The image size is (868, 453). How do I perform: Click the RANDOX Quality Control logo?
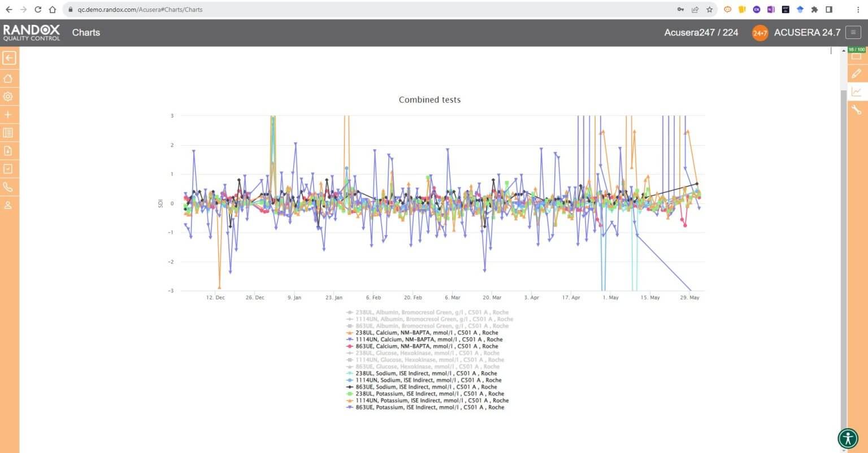31,32
